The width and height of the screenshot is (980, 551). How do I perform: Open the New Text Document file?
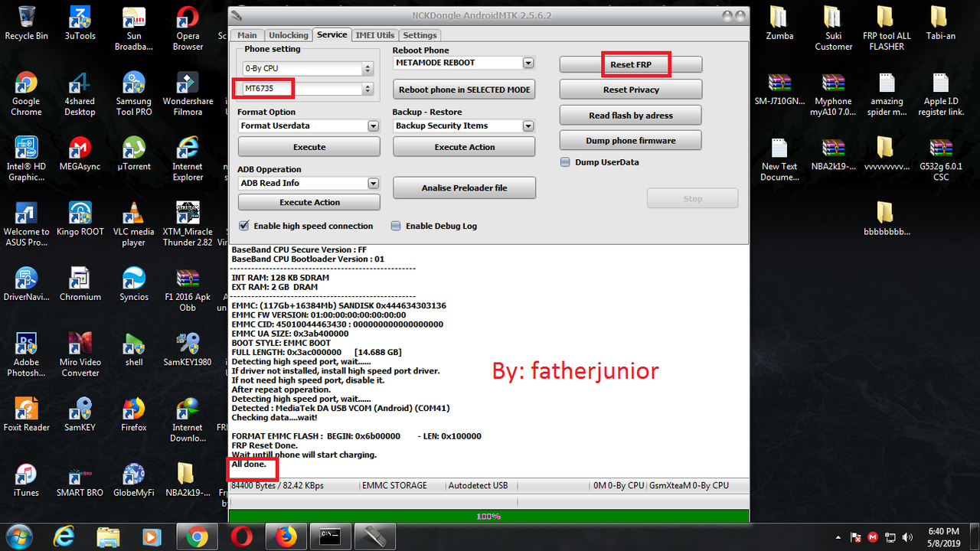(x=779, y=158)
